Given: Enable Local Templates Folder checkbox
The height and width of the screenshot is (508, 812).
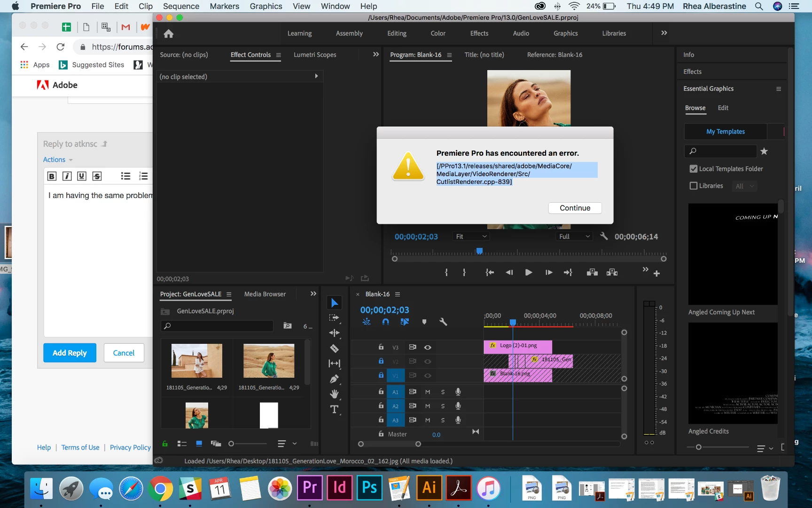Looking at the screenshot, I should (693, 169).
